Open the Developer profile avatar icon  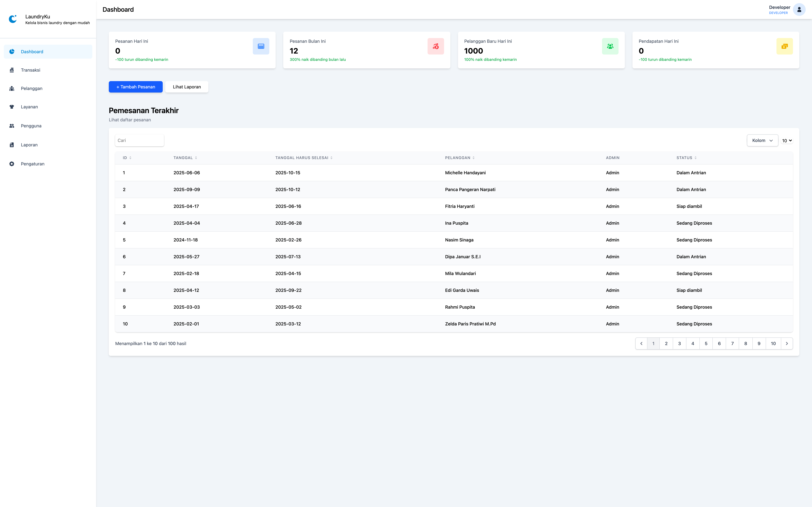point(800,9)
